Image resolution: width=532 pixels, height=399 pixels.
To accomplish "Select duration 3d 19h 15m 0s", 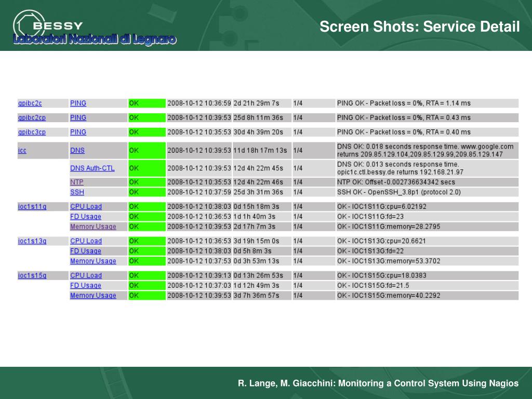I will coord(256,241).
